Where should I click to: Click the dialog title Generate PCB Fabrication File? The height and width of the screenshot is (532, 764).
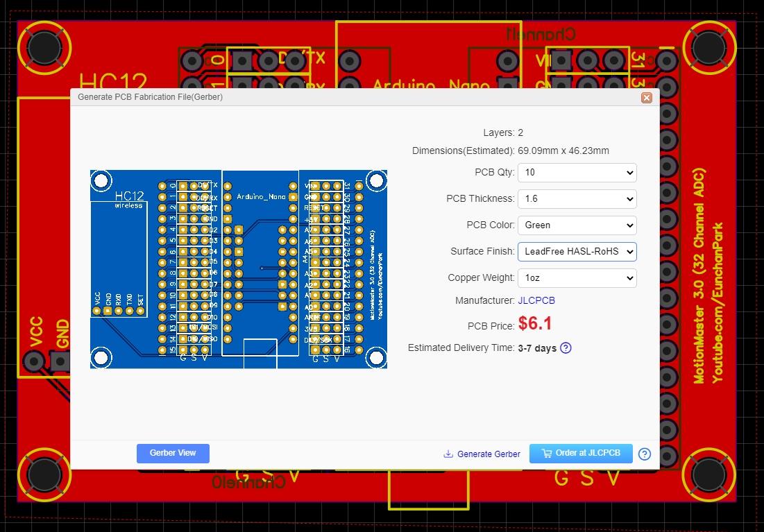coord(150,97)
